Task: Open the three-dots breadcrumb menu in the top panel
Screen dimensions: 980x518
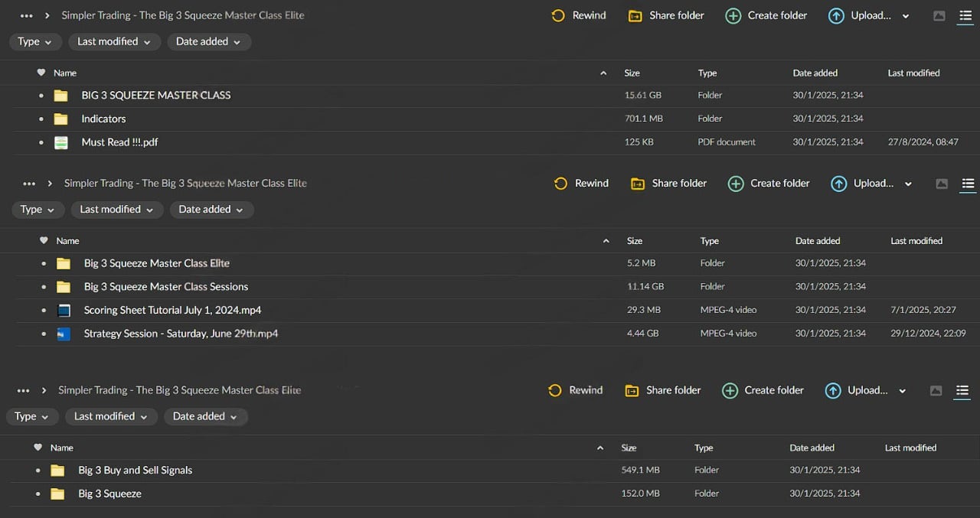Action: click(27, 15)
